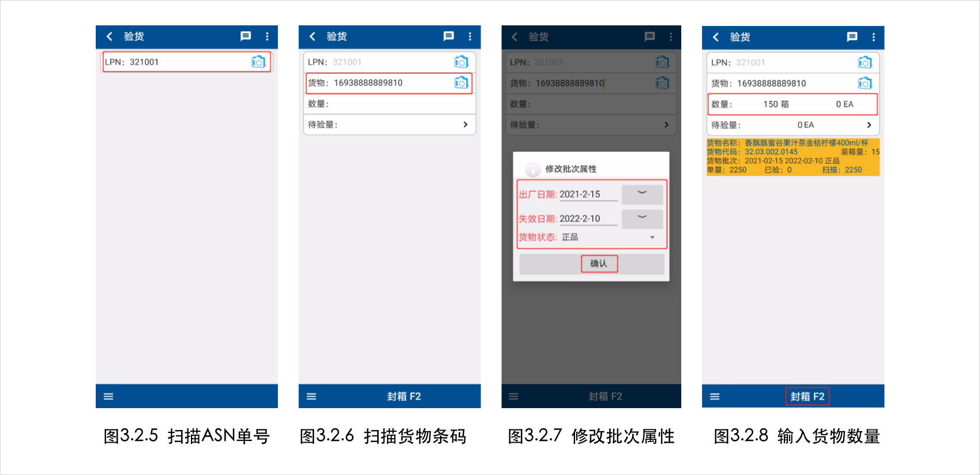Tap 货物 row camera icon in 图3.2.8
Viewport: 980px width, 475px height.
pos(865,83)
